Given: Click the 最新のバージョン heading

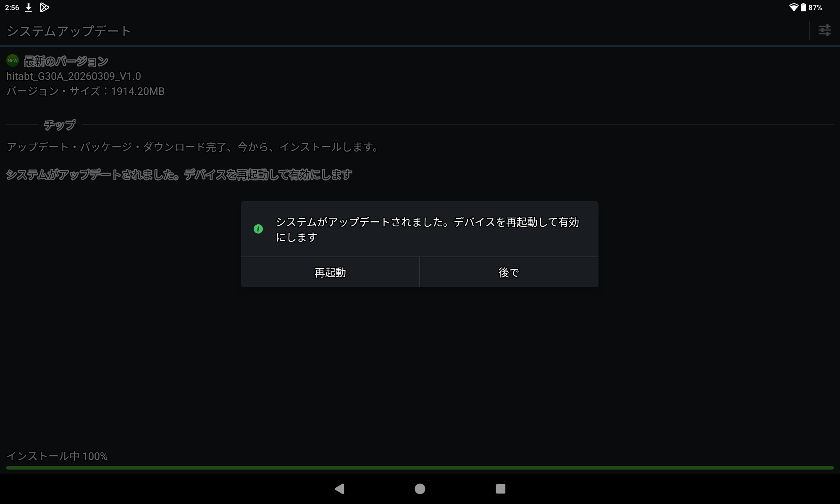Looking at the screenshot, I should [66, 61].
